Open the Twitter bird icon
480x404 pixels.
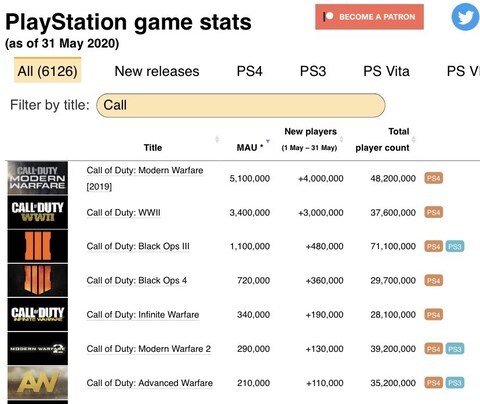click(x=466, y=16)
